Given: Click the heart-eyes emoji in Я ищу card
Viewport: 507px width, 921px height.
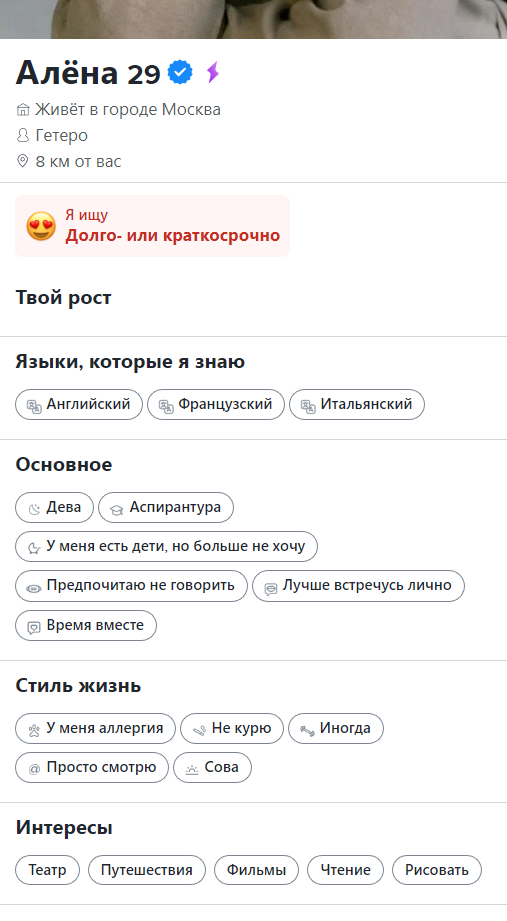Looking at the screenshot, I should (x=41, y=226).
